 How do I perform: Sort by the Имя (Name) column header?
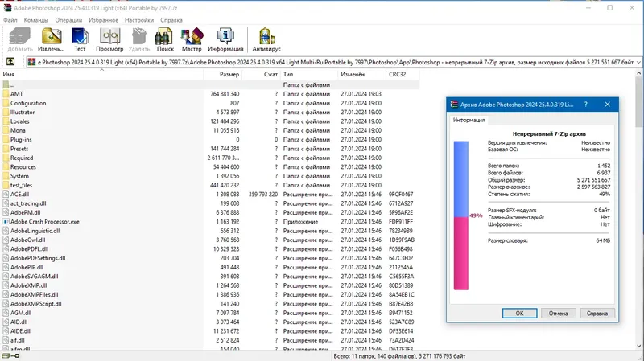coord(102,74)
